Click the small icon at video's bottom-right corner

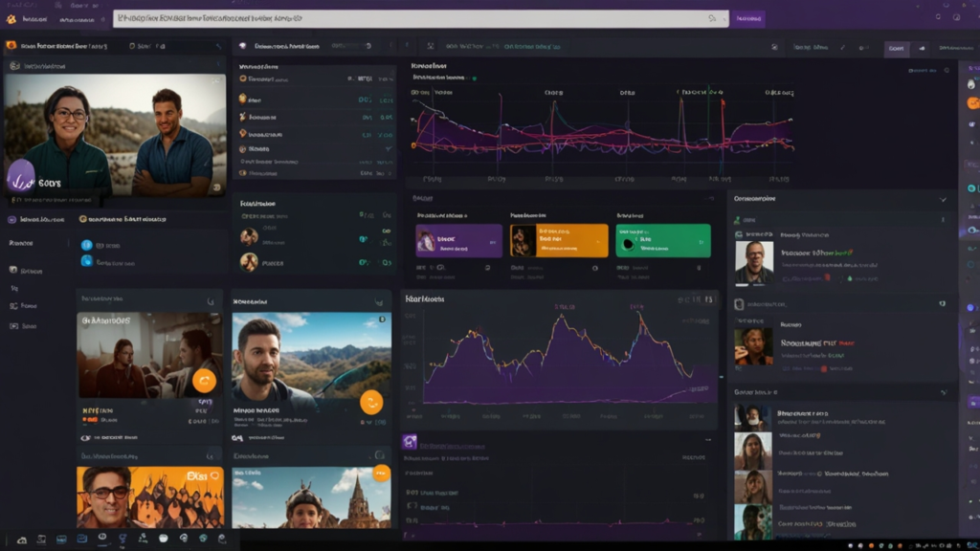pyautogui.click(x=217, y=187)
